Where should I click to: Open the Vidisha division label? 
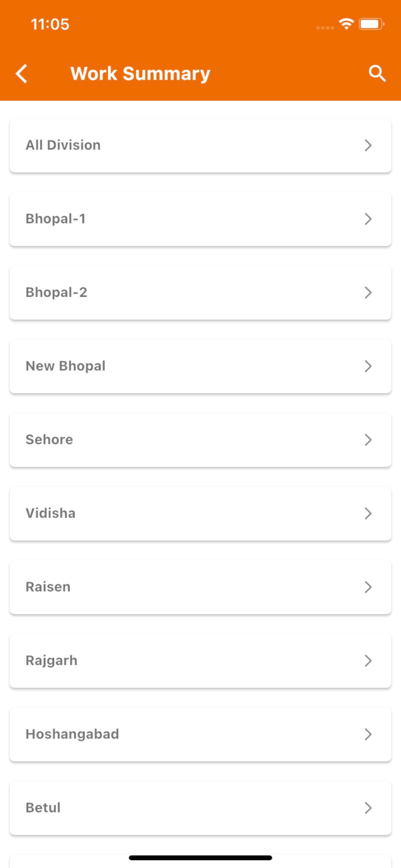(51, 513)
